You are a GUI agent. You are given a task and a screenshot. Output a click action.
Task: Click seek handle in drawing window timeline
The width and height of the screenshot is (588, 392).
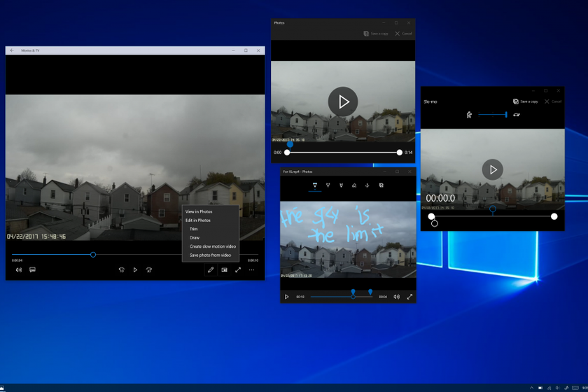(353, 297)
